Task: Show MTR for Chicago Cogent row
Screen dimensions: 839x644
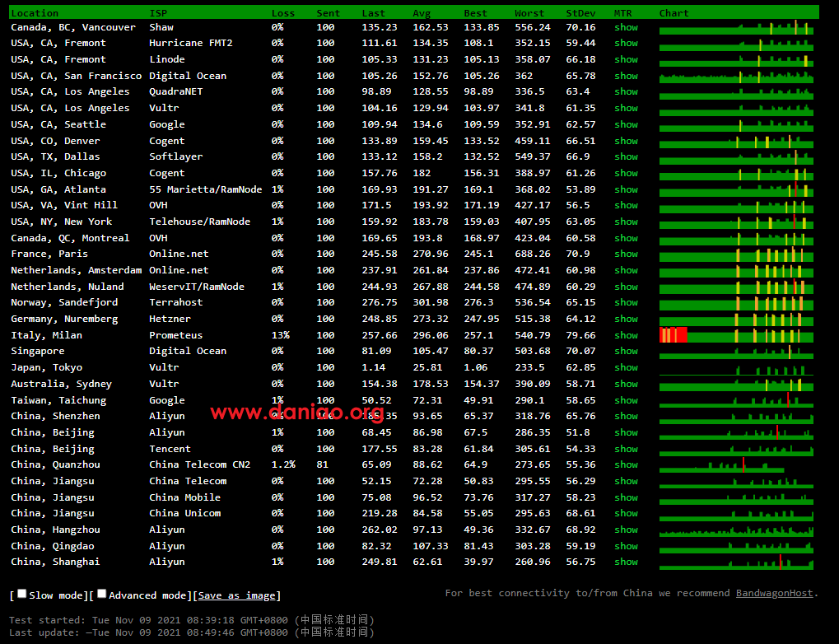Action: pyautogui.click(x=626, y=173)
